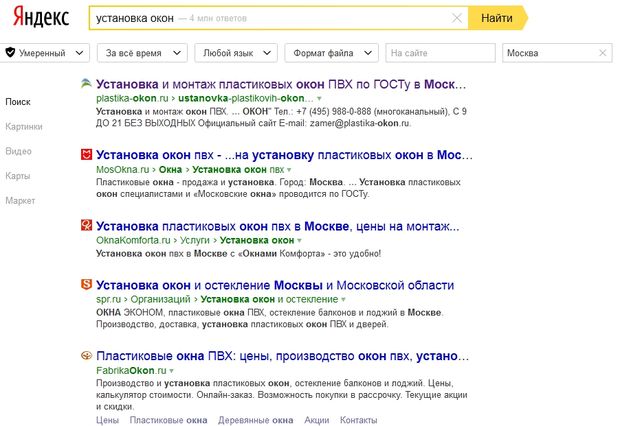The image size is (620, 426).
Task: Click the 'Установка окон пвх' breadcrumb
Action: (238, 169)
